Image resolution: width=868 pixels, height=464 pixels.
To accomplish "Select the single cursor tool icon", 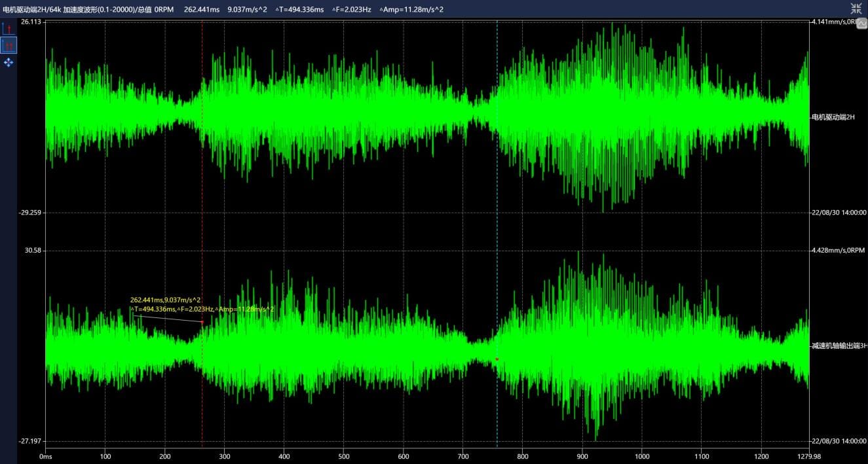I will pyautogui.click(x=9, y=29).
